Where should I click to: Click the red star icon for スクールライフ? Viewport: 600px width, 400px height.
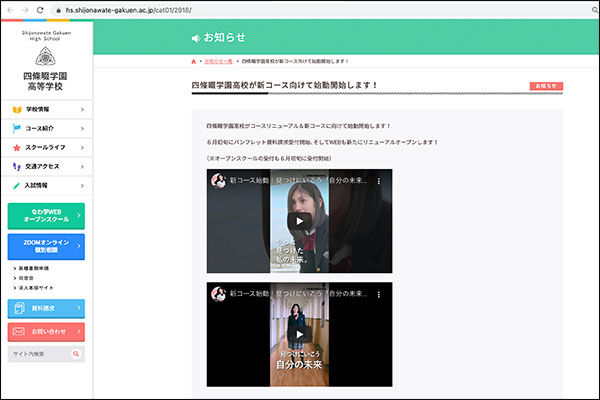coord(16,148)
